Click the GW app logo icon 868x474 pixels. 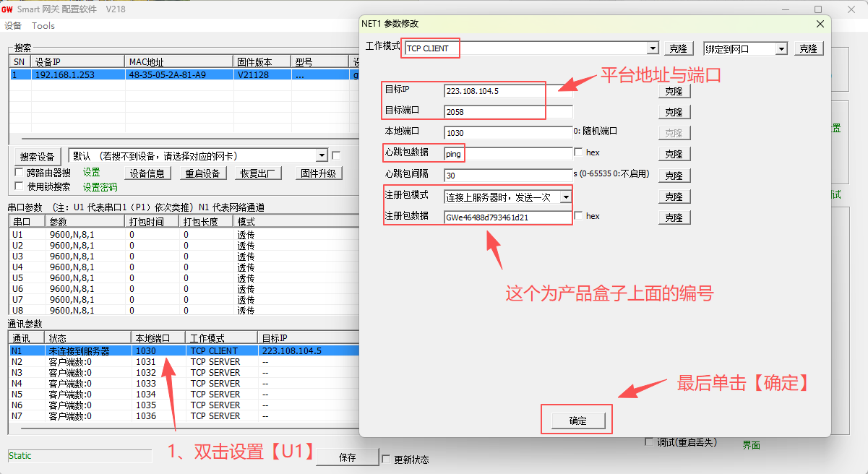click(x=7, y=9)
